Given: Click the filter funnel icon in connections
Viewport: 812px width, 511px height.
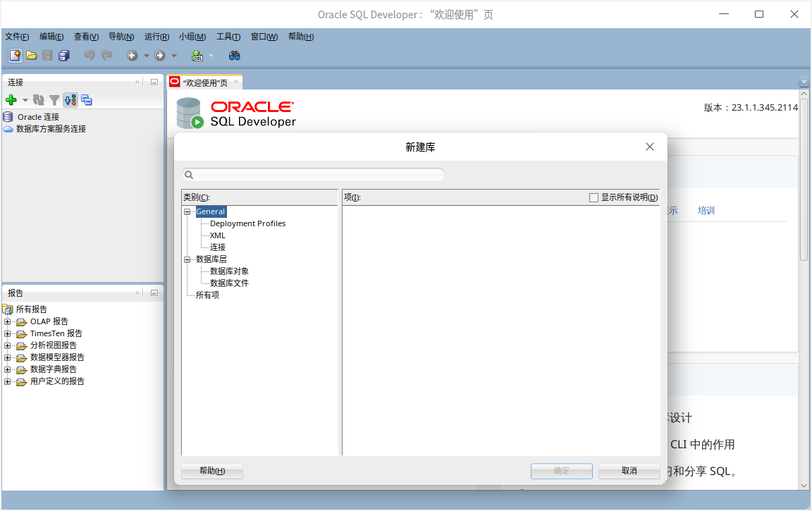Looking at the screenshot, I should click(54, 100).
